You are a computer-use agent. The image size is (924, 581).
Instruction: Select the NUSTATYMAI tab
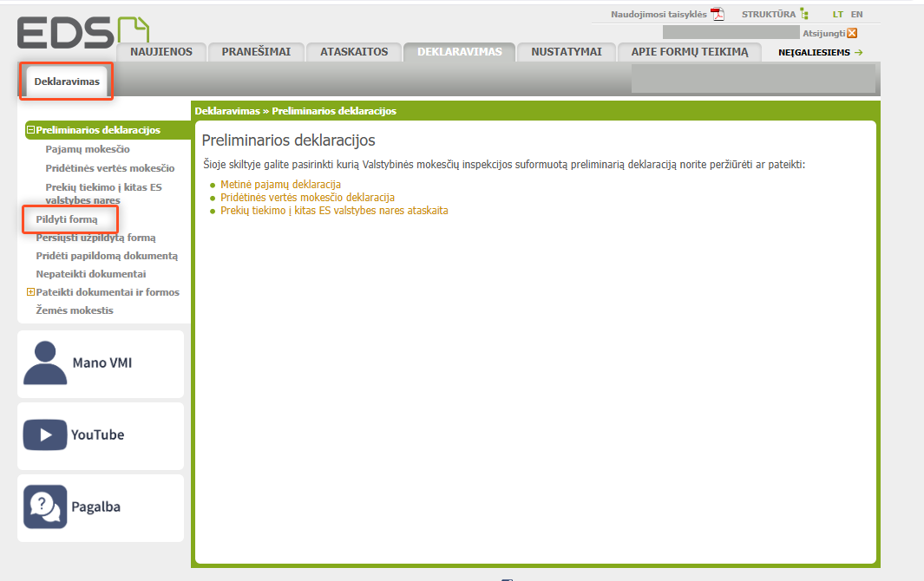tap(567, 52)
